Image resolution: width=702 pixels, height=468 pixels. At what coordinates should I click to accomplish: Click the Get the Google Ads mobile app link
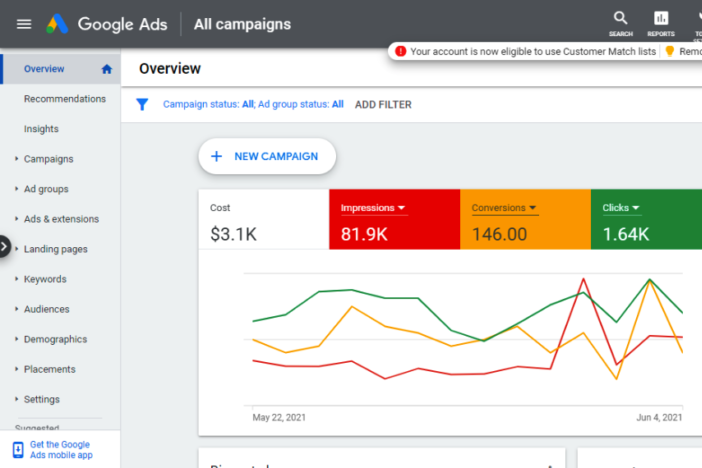coord(61,450)
